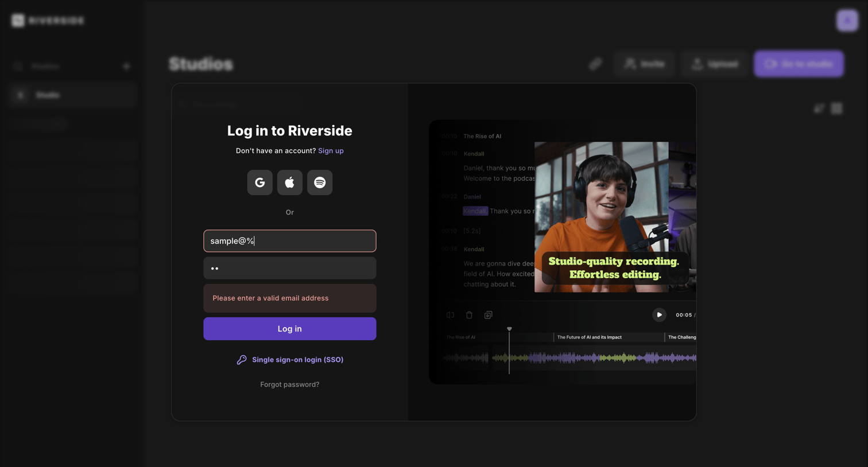868x467 pixels.
Task: Click the email field containing sample@%
Action: point(290,241)
